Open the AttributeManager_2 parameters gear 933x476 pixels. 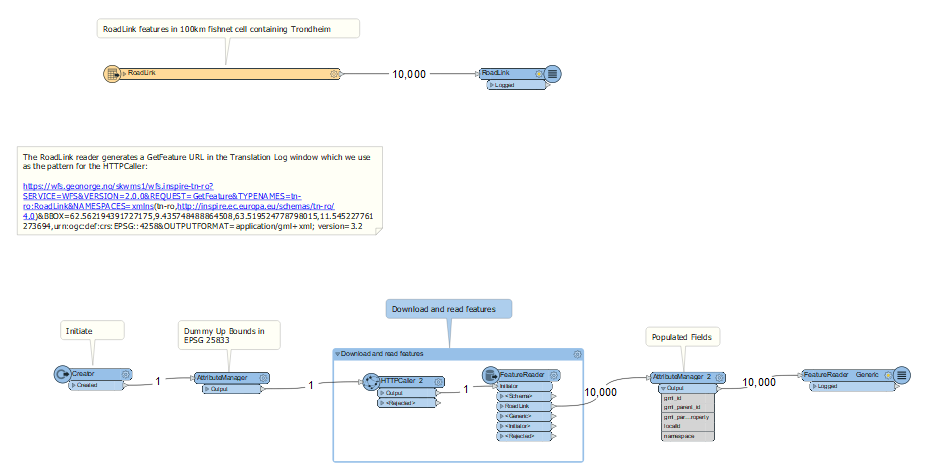pos(719,377)
